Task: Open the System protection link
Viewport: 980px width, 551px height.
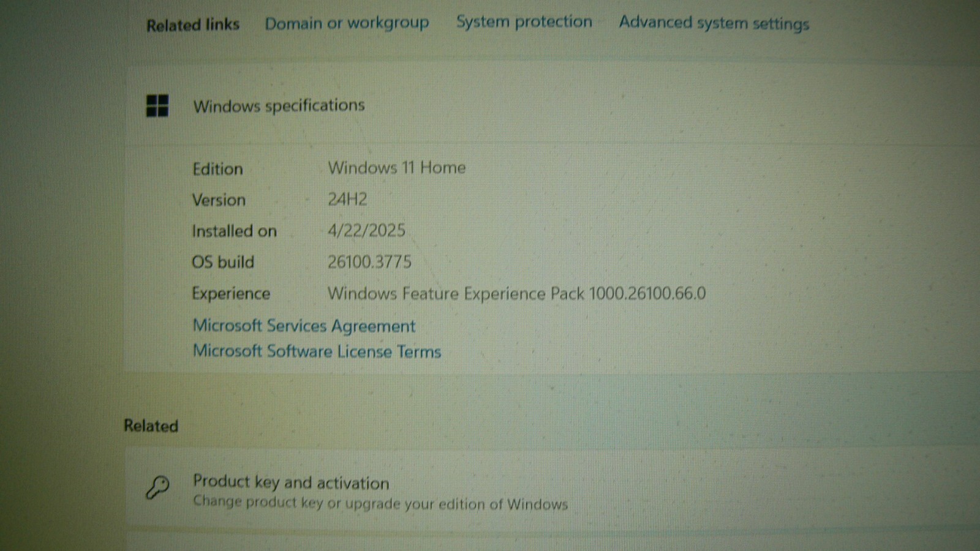Action: tap(524, 22)
